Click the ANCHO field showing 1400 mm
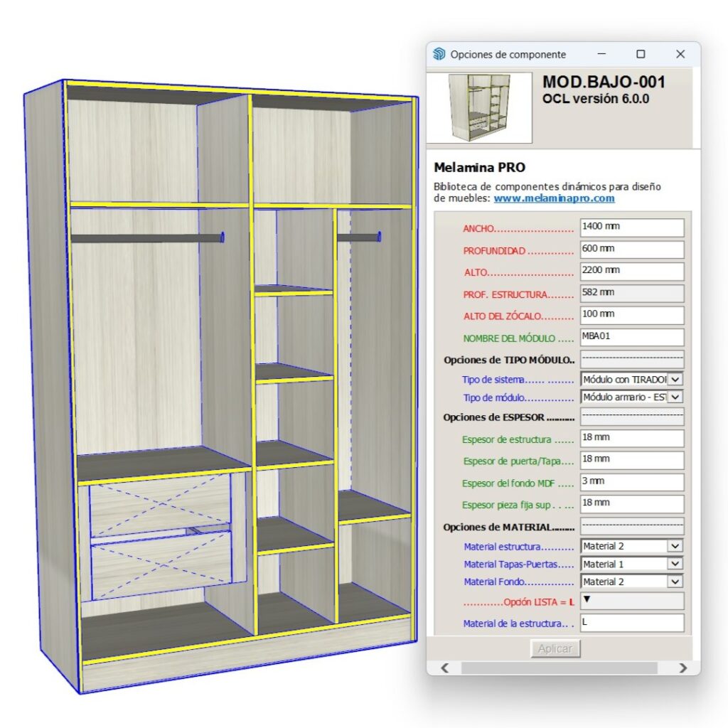Image resolution: width=728 pixels, height=728 pixels. click(631, 227)
